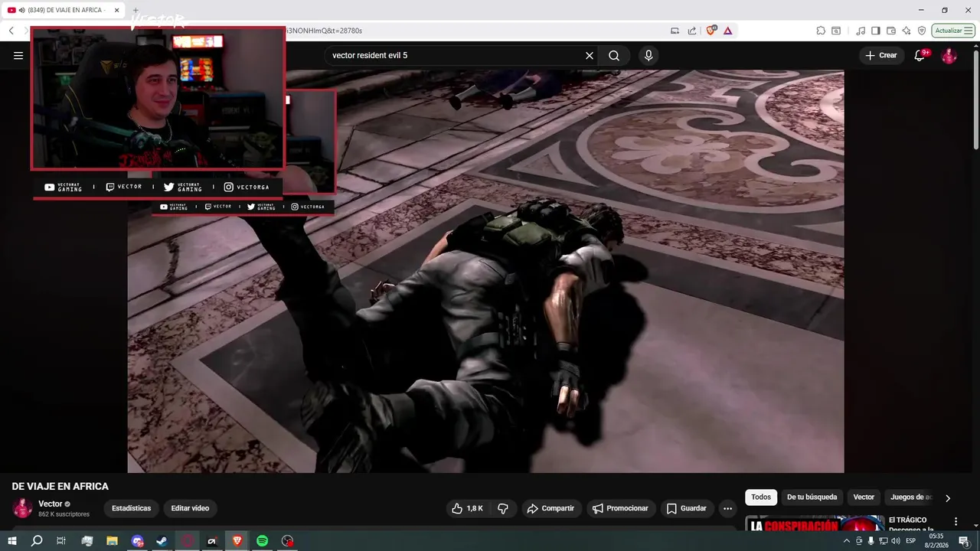Image resolution: width=980 pixels, height=551 pixels.
Task: Dislike the video with thumbs down
Action: click(x=503, y=508)
